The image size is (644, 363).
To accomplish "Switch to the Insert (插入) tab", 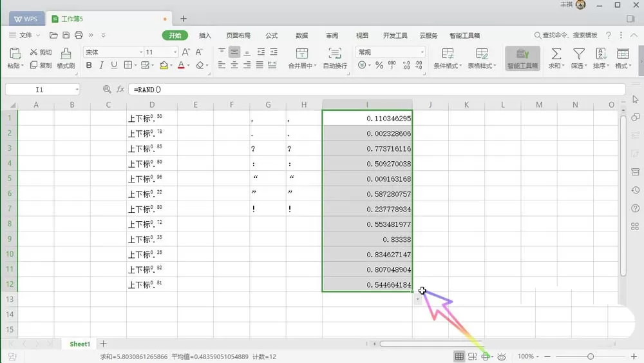I will click(205, 35).
